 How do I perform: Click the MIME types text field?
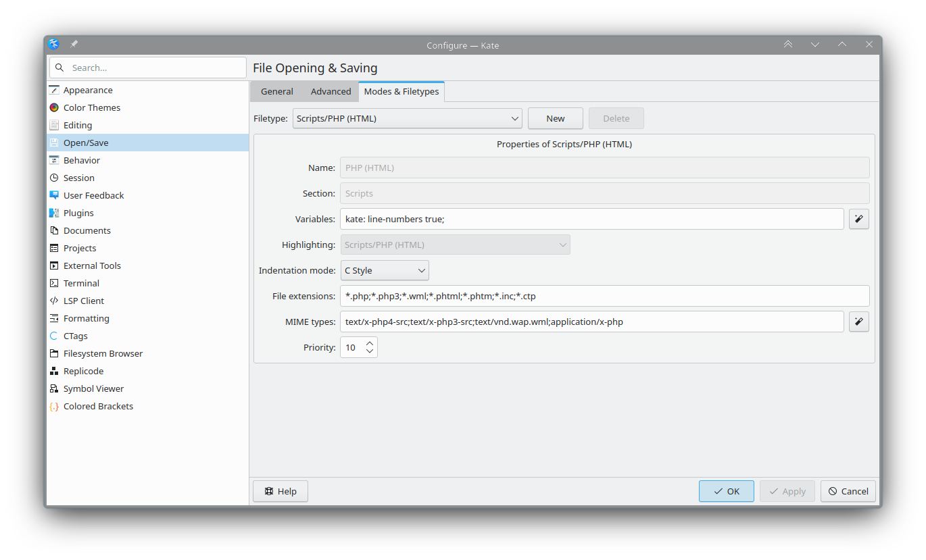pos(592,322)
